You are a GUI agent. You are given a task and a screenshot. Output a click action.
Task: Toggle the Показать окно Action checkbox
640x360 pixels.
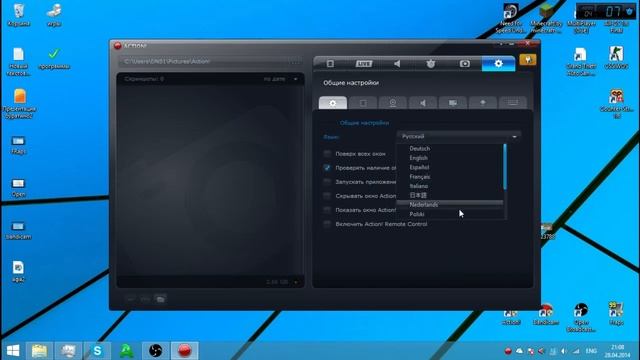click(x=327, y=210)
